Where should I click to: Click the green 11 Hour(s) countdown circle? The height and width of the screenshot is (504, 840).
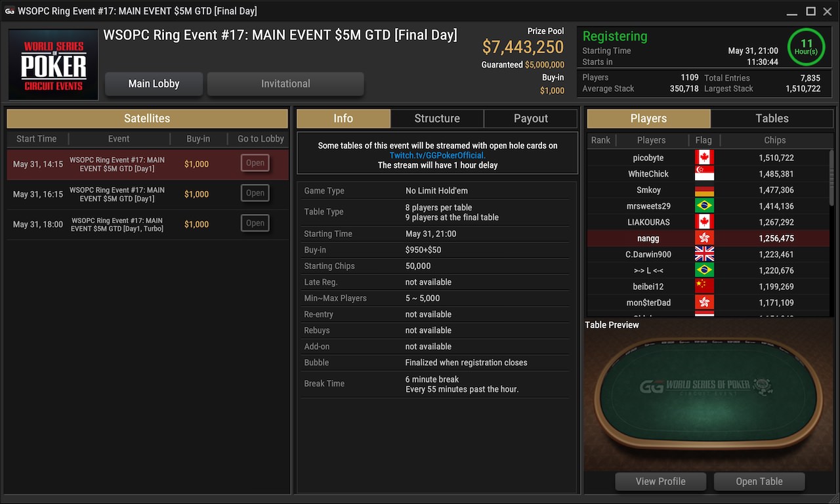click(806, 47)
